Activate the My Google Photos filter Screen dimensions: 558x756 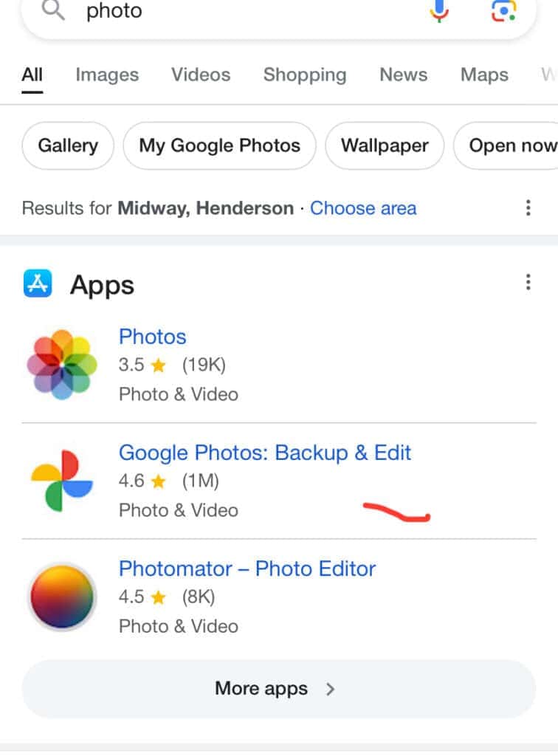coord(218,145)
